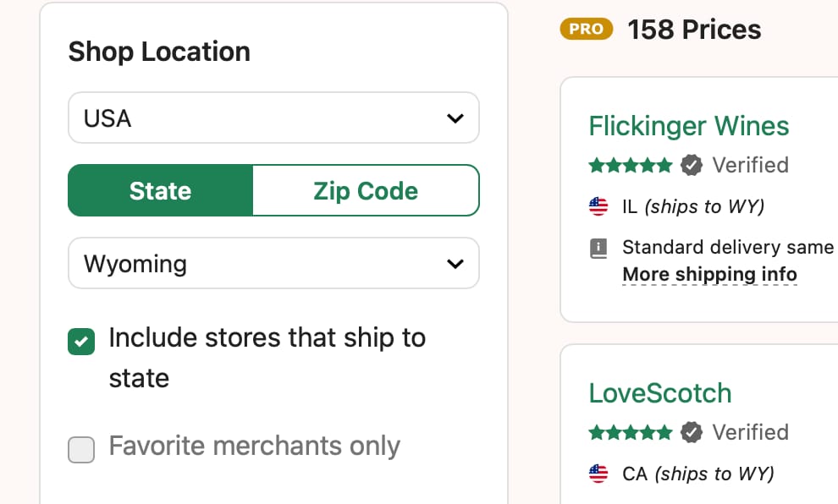Click the Shop Location heading
Screen dimensions: 838x504
pos(159,52)
